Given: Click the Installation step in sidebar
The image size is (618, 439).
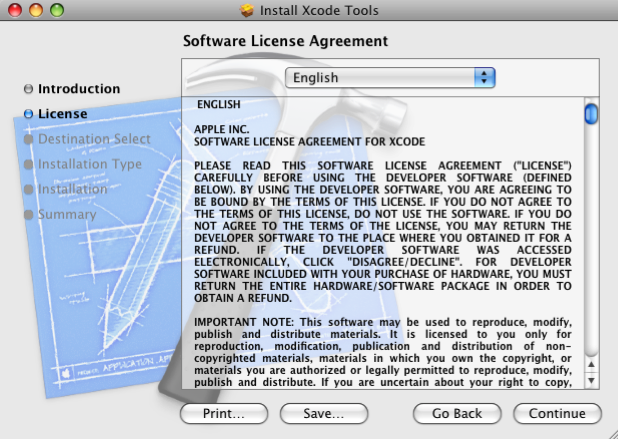Looking at the screenshot, I should pos(72,189).
